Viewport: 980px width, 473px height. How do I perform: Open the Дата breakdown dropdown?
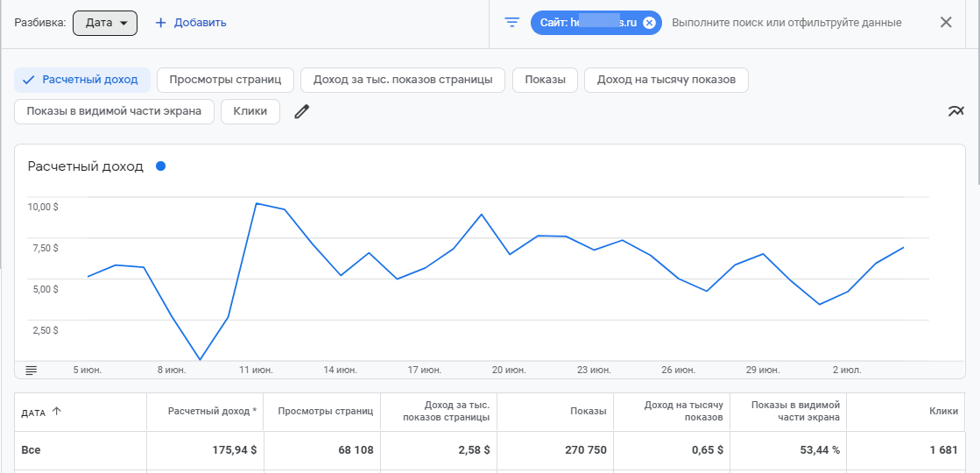coord(105,23)
